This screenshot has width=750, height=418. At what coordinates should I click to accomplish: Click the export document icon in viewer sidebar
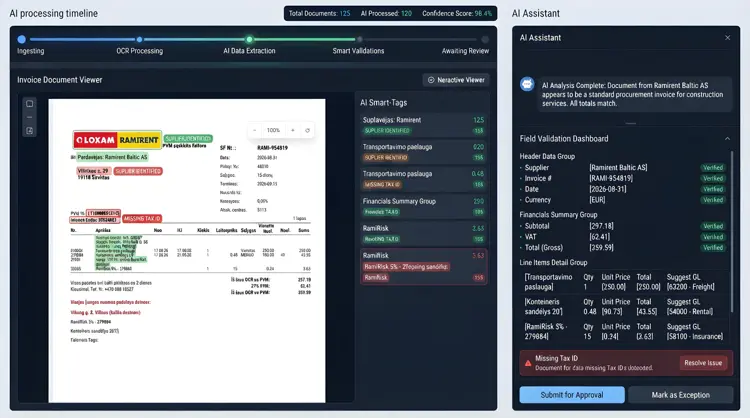tap(30, 131)
